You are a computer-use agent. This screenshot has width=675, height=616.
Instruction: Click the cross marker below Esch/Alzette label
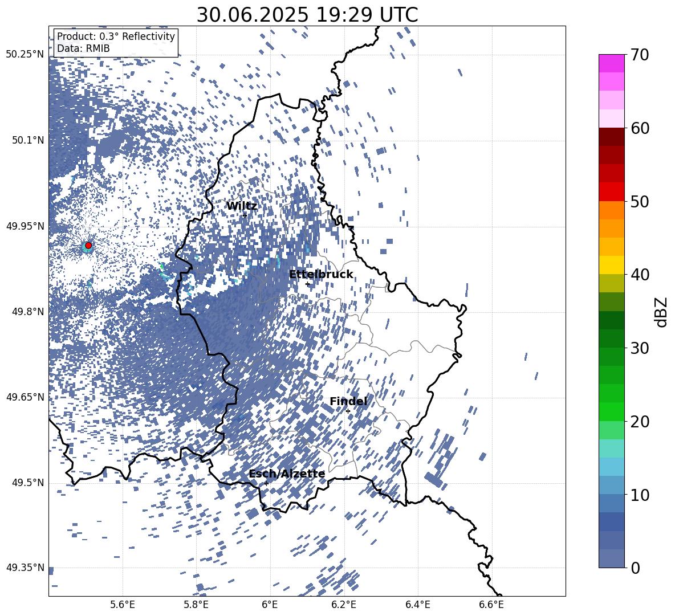coord(266,483)
